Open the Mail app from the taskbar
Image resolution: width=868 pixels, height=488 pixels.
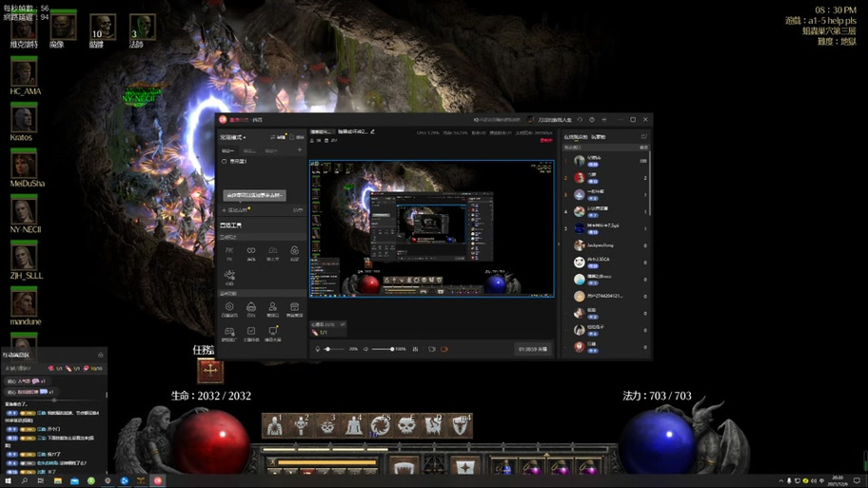74,481
